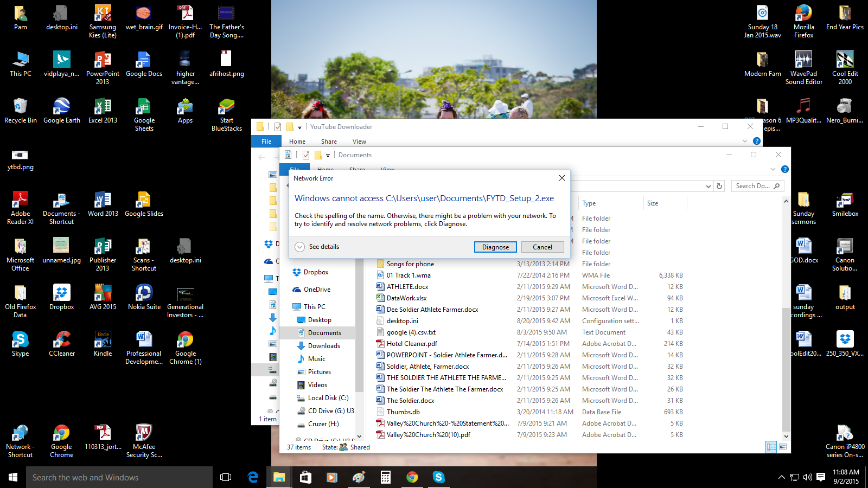Open help in the Documents window
Viewport: 868px width, 488px height.
tap(785, 169)
